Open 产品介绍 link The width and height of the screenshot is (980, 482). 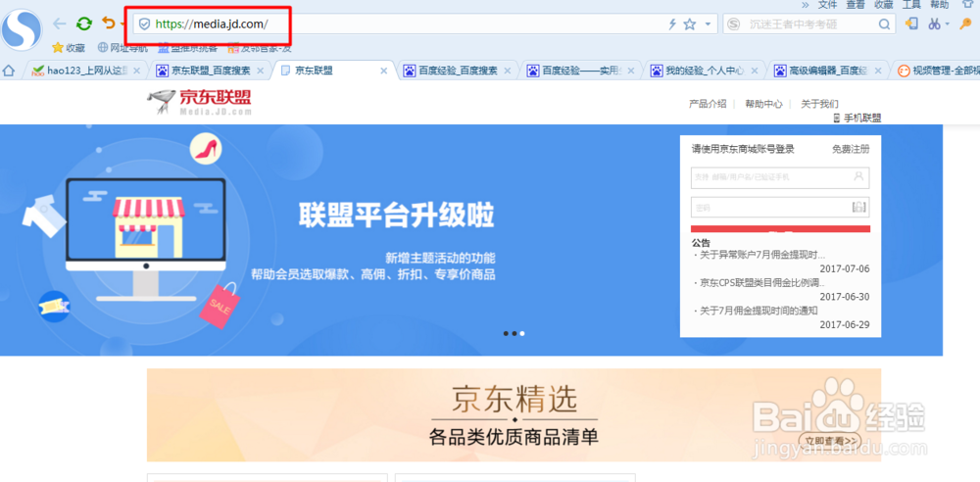point(708,104)
